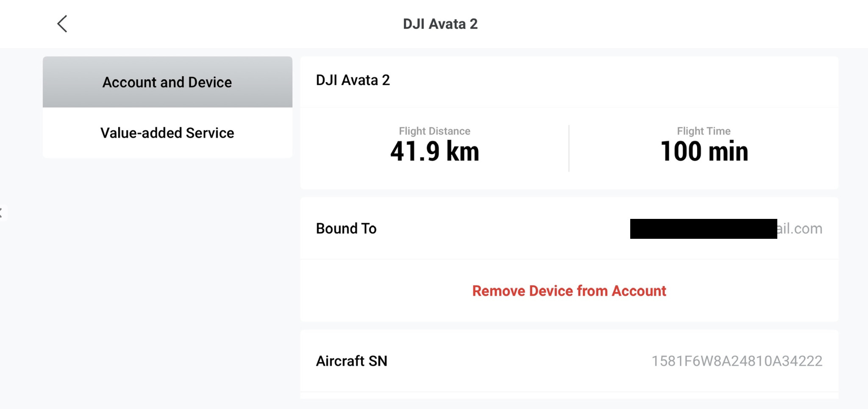Viewport: 868px width, 409px height.
Task: Click the Bound To label
Action: pos(346,229)
